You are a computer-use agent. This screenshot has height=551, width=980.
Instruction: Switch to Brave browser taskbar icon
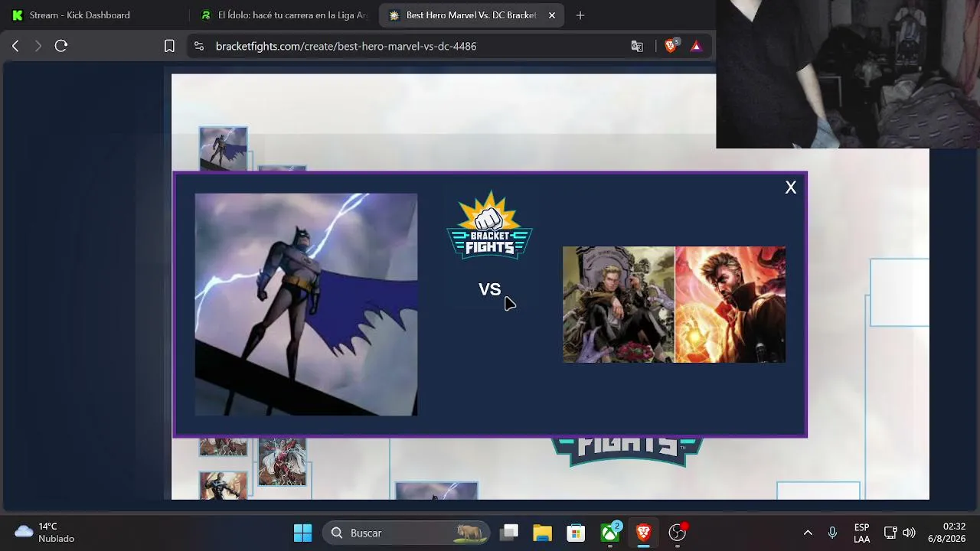coord(643,533)
